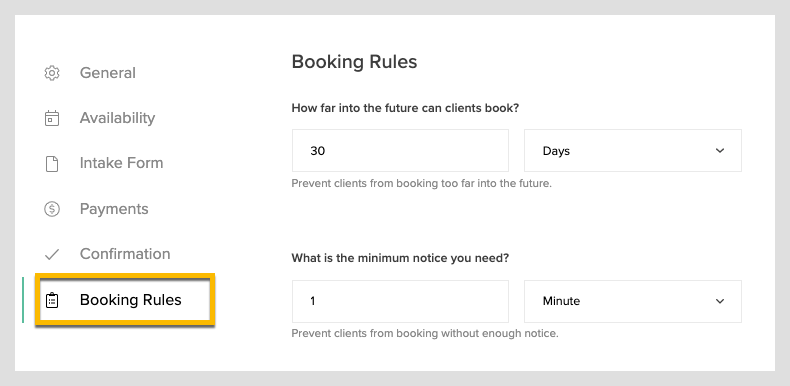
Task: Select the Booking Rules menu item
Action: pos(125,300)
